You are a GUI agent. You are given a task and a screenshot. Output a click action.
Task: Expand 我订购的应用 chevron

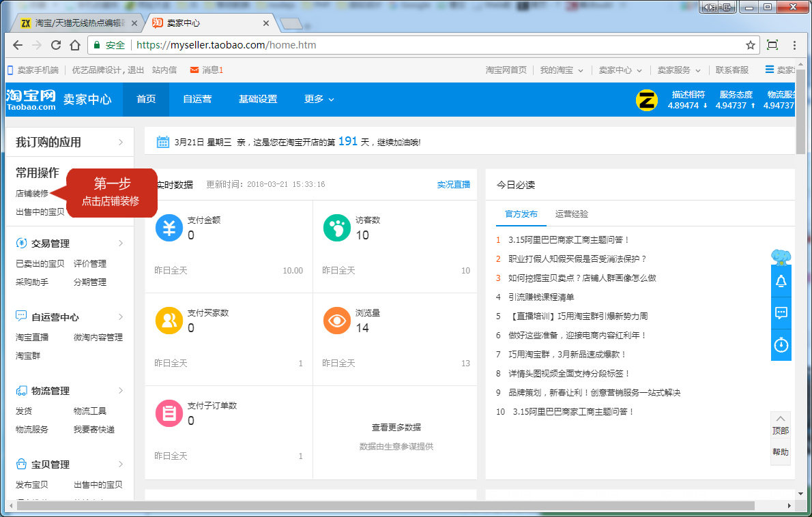pos(121,142)
